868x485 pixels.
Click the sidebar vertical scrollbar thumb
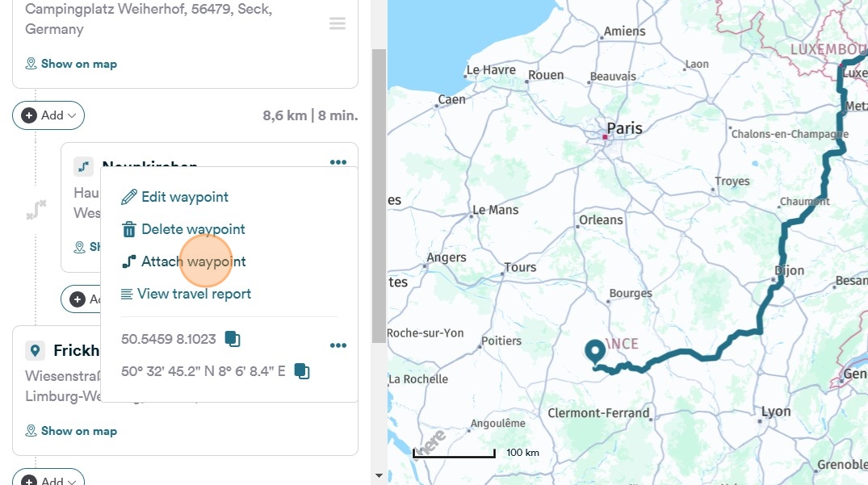coord(378,194)
